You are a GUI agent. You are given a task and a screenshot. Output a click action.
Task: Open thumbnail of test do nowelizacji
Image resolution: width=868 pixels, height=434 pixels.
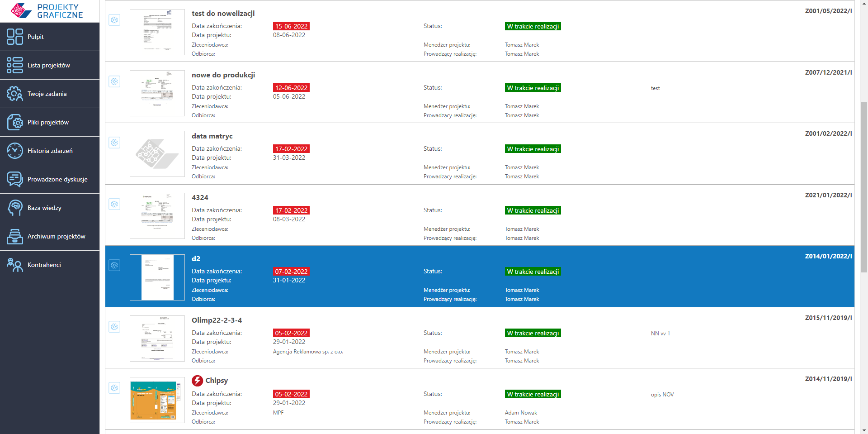click(x=157, y=32)
